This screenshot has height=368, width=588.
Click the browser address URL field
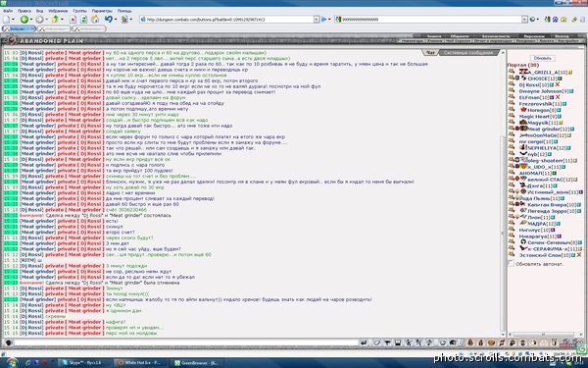pyautogui.click(x=228, y=20)
